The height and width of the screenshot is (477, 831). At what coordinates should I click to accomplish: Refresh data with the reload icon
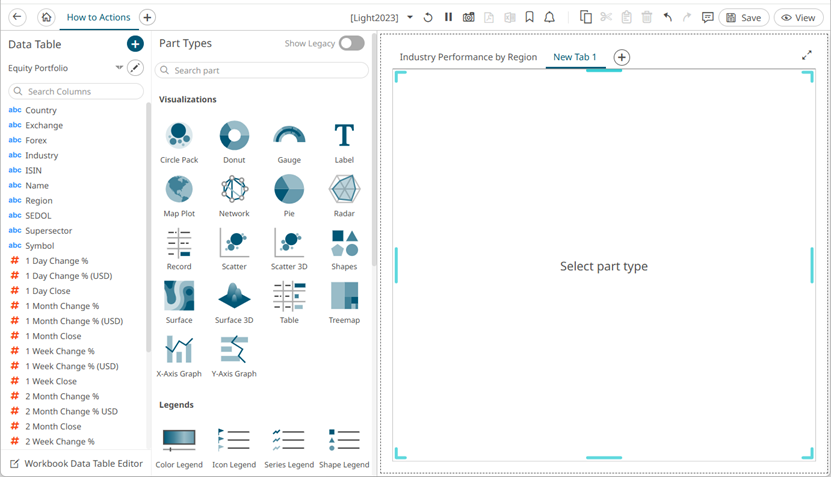point(428,17)
